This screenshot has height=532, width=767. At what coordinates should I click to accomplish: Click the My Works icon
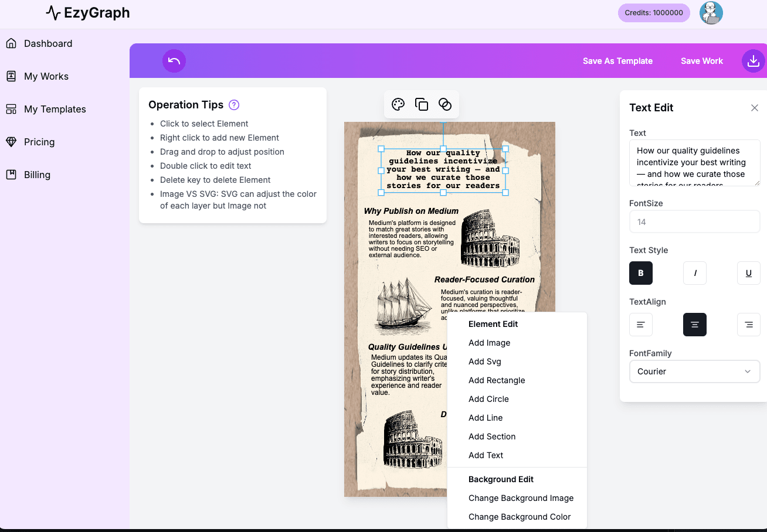[11, 76]
